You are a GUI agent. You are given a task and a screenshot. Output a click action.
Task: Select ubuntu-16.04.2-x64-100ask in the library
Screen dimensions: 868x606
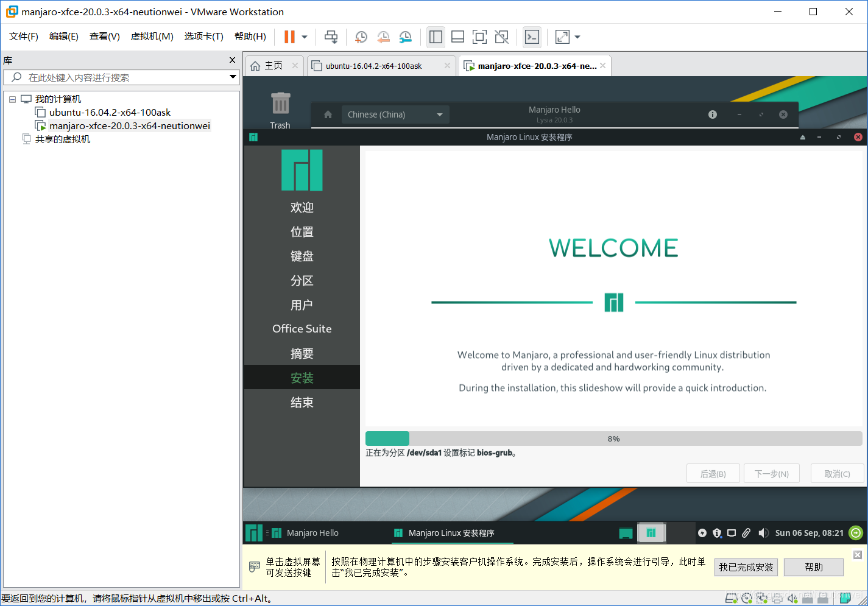point(110,113)
